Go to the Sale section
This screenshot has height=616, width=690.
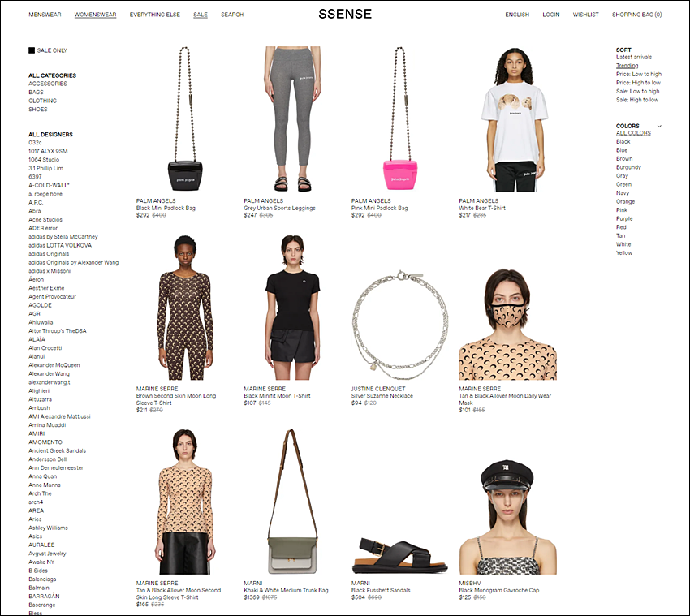pos(201,15)
